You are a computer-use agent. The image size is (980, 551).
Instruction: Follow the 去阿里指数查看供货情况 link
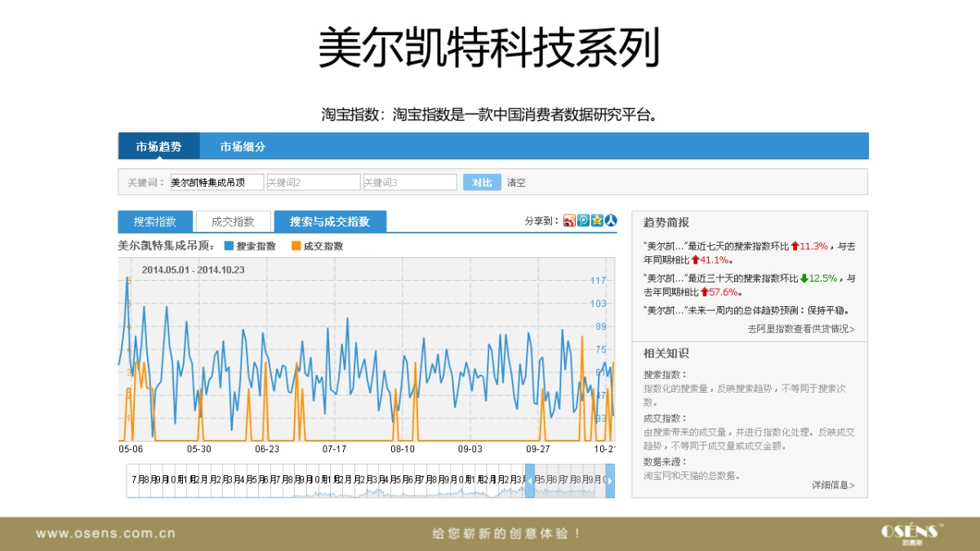[800, 328]
